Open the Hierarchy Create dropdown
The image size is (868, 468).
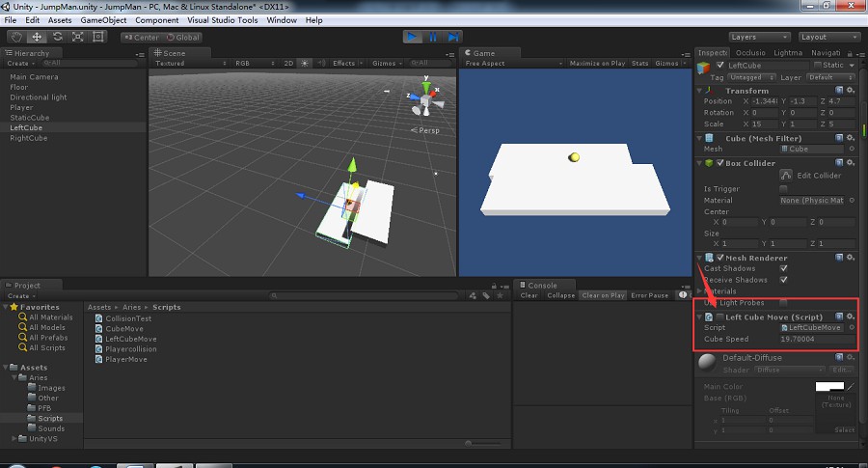tap(20, 63)
